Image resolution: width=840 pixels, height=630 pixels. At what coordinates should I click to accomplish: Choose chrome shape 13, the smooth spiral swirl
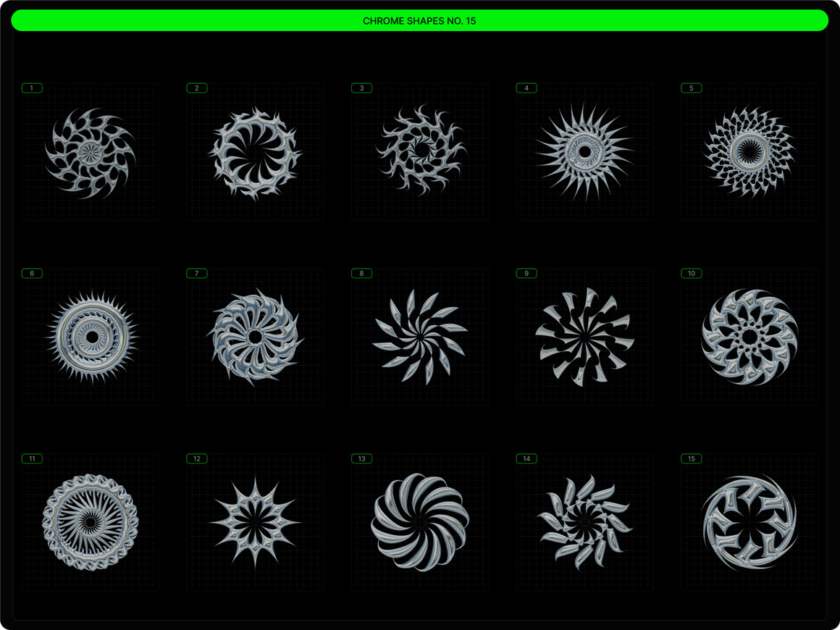click(420, 522)
